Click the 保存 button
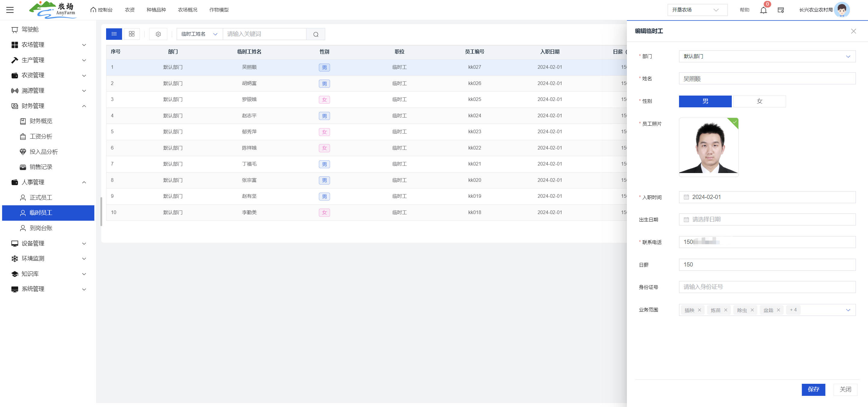868x407 pixels. click(x=813, y=389)
